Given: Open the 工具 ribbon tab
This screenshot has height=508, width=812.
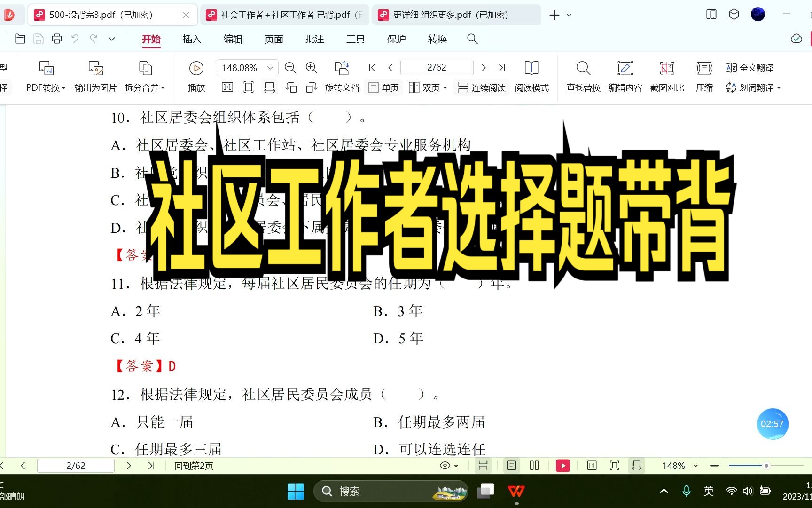Looking at the screenshot, I should tap(355, 39).
